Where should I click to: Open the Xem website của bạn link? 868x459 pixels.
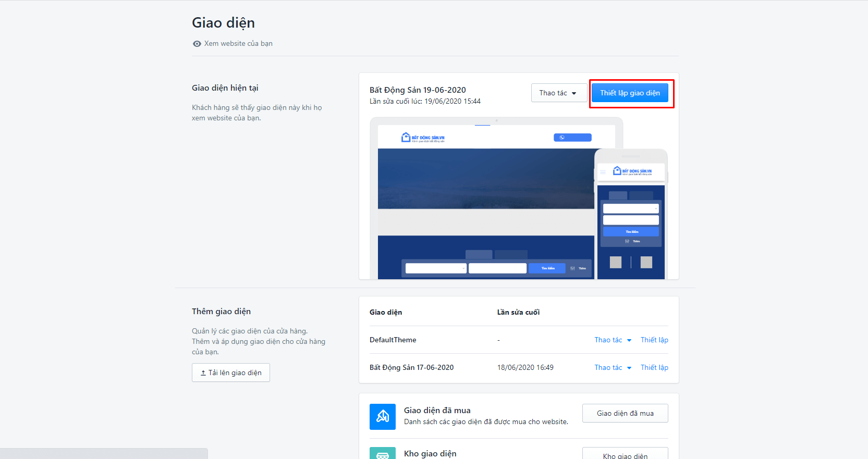point(238,43)
